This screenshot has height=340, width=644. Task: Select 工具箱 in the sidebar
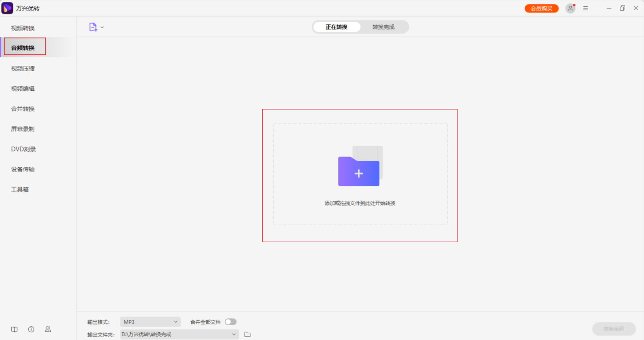click(x=20, y=190)
